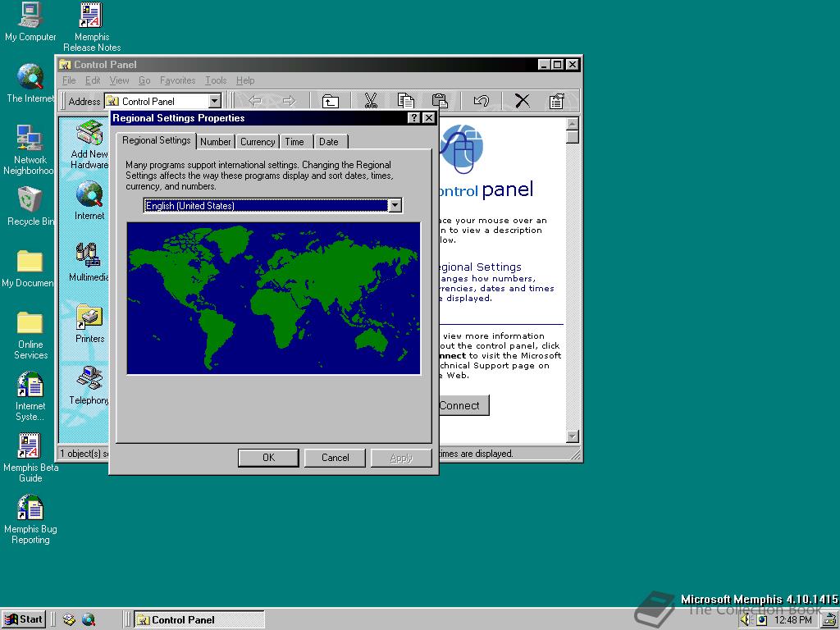Open The Internet desktop icon

[30, 83]
